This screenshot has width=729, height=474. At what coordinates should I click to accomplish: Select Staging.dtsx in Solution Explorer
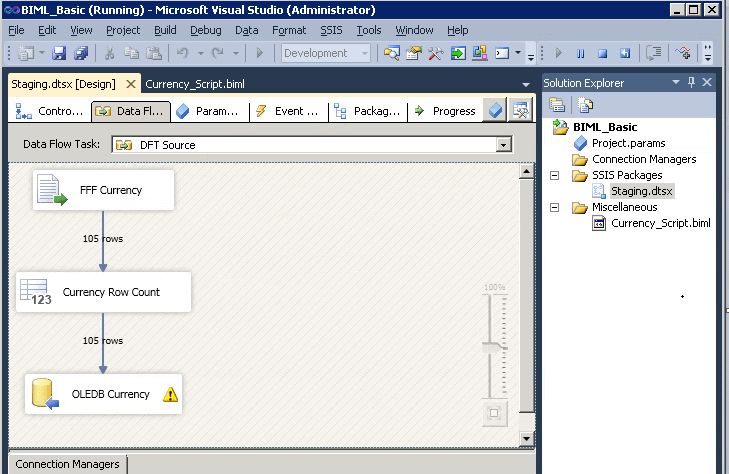[642, 191]
